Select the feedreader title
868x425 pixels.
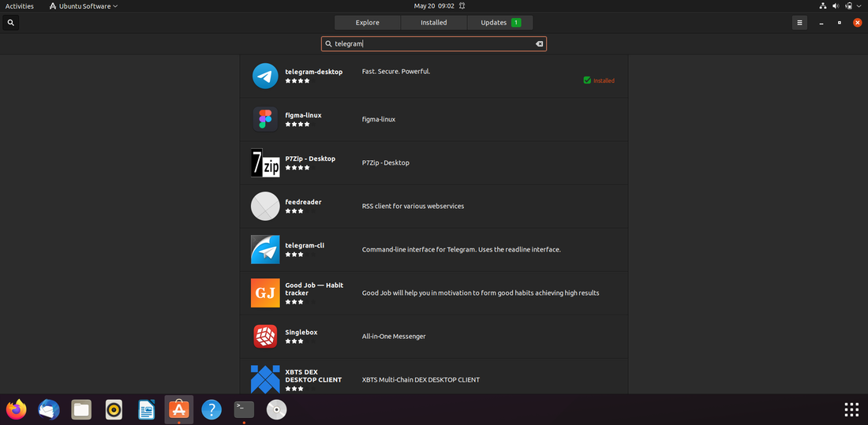click(303, 202)
